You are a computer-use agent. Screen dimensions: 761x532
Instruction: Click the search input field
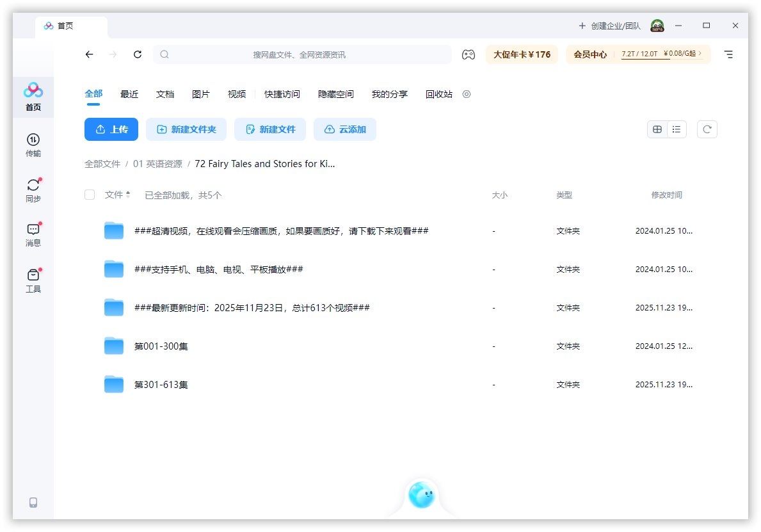click(301, 54)
